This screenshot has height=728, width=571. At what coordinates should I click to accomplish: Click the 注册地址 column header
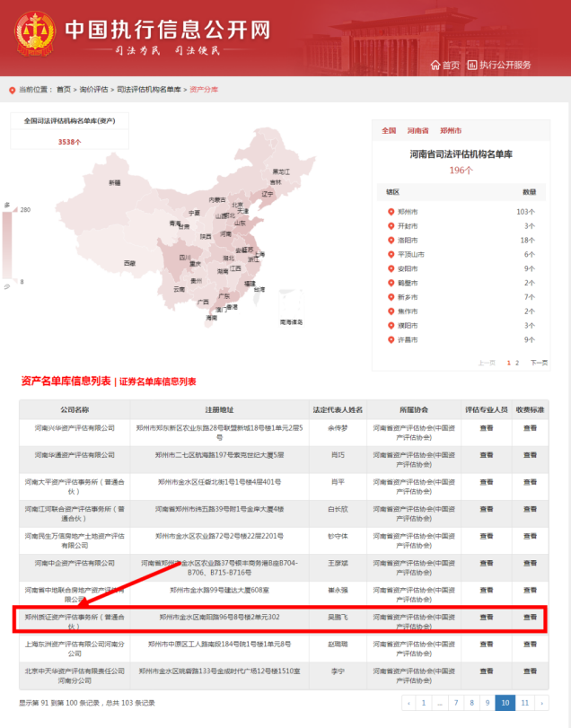click(219, 410)
